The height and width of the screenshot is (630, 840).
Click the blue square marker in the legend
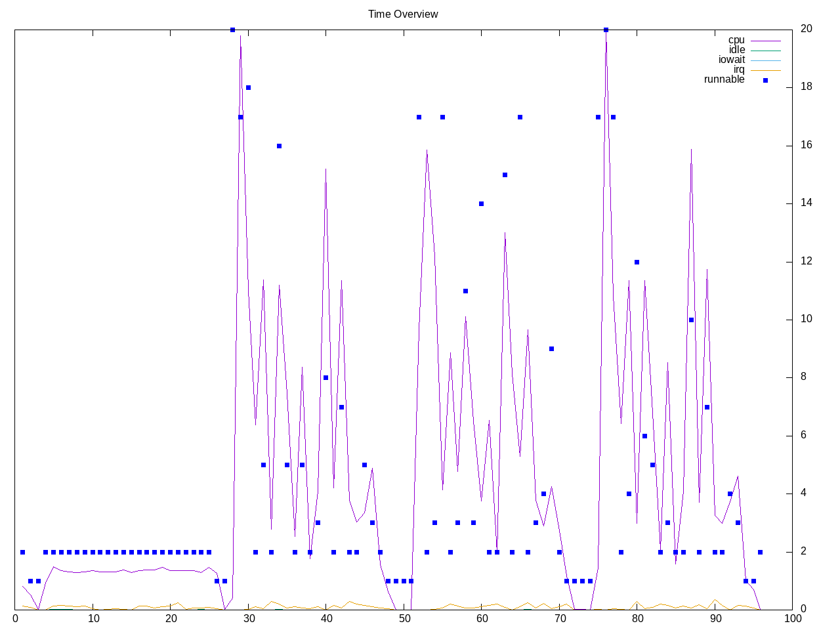[x=765, y=80]
